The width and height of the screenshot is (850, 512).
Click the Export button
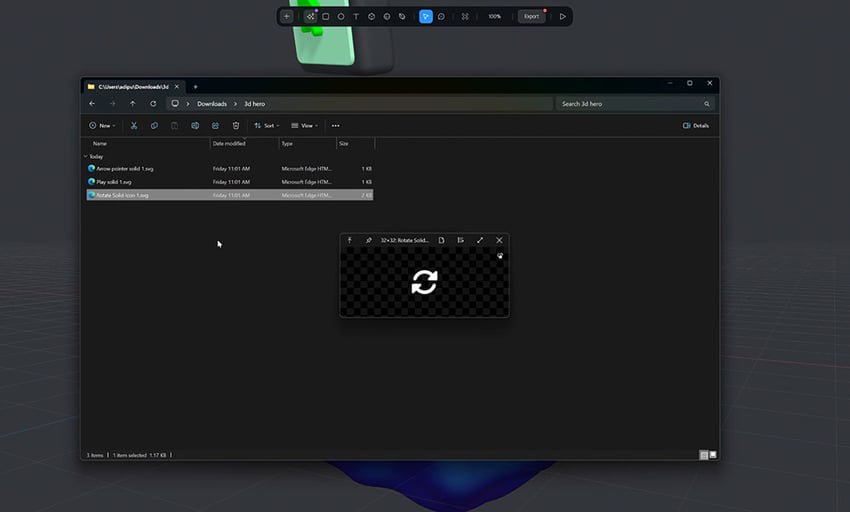(531, 16)
